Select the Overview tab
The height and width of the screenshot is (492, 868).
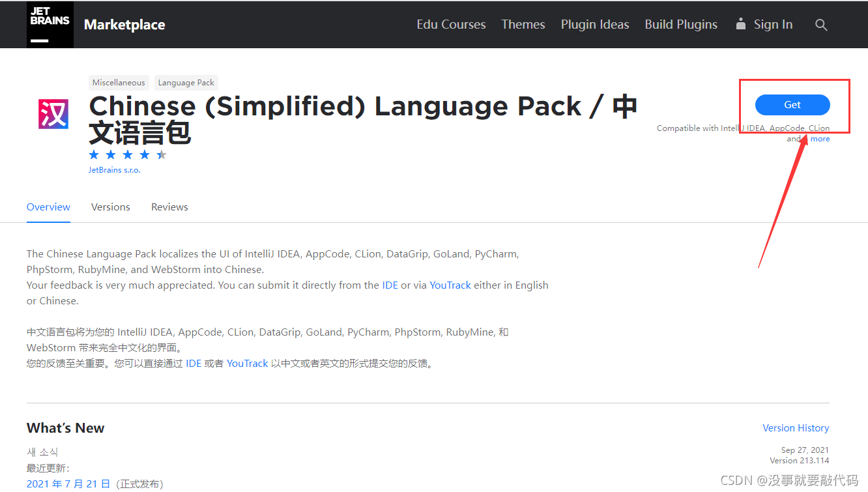pos(48,207)
